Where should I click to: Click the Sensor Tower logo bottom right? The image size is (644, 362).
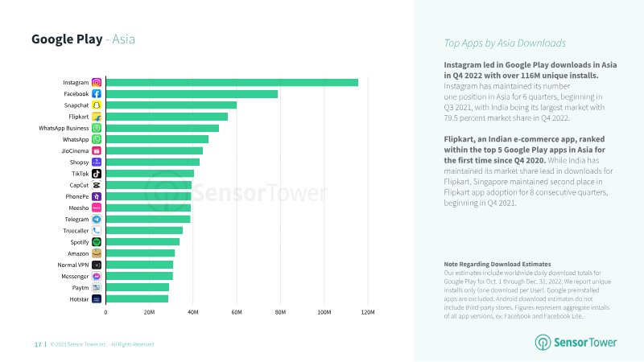576,343
